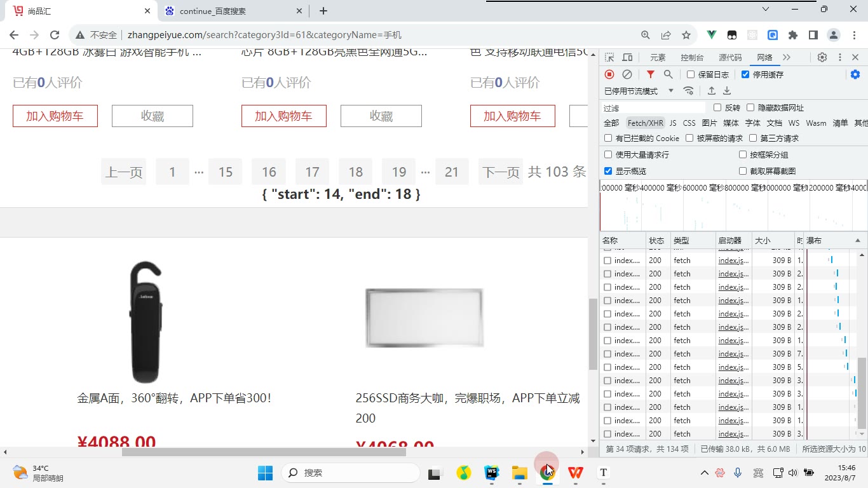868x488 pixels.
Task: Open the blue Network settings gear
Action: coord(855,74)
